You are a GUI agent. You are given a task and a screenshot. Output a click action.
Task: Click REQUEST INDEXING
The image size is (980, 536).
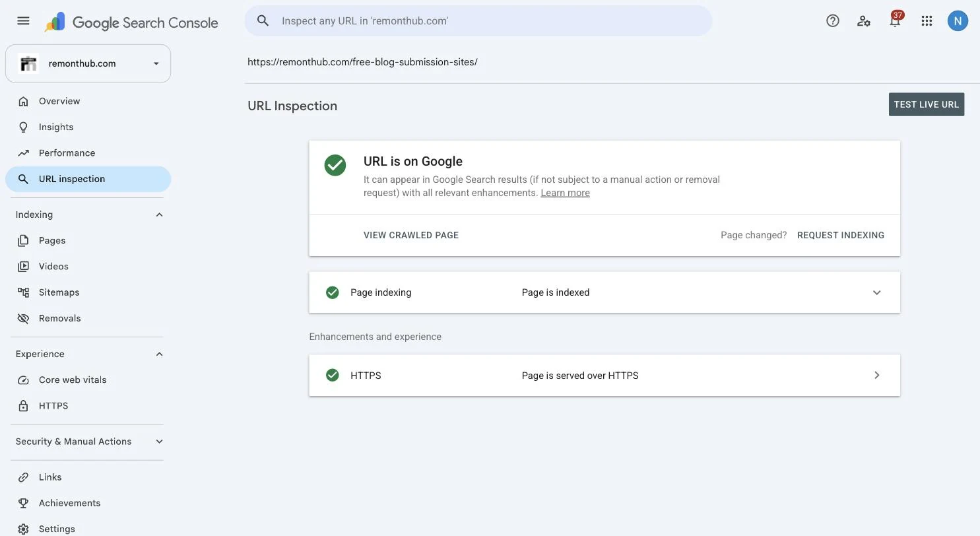(x=841, y=235)
